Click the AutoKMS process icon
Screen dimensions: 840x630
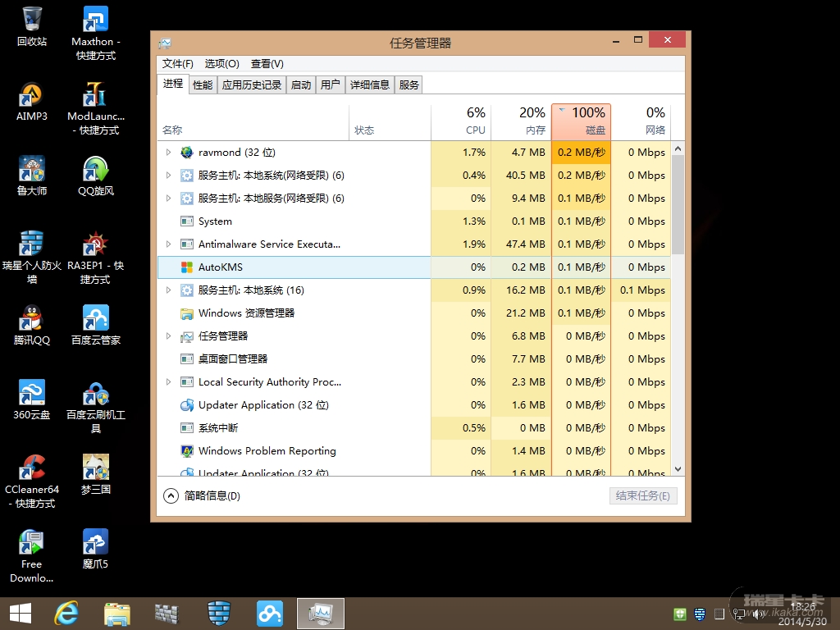tap(186, 267)
